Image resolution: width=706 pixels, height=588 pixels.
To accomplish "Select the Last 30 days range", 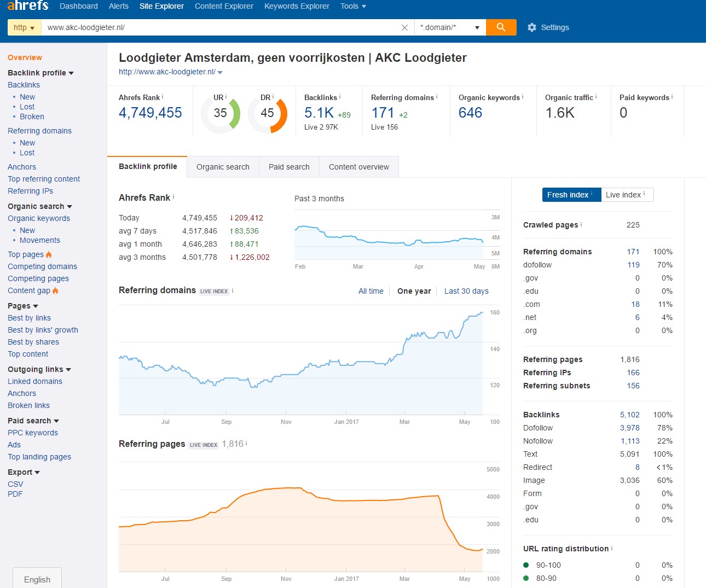I will [466, 291].
